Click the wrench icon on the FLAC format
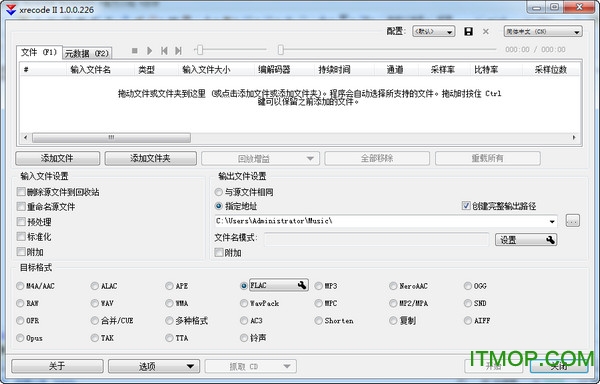600x384 pixels. [x=302, y=285]
